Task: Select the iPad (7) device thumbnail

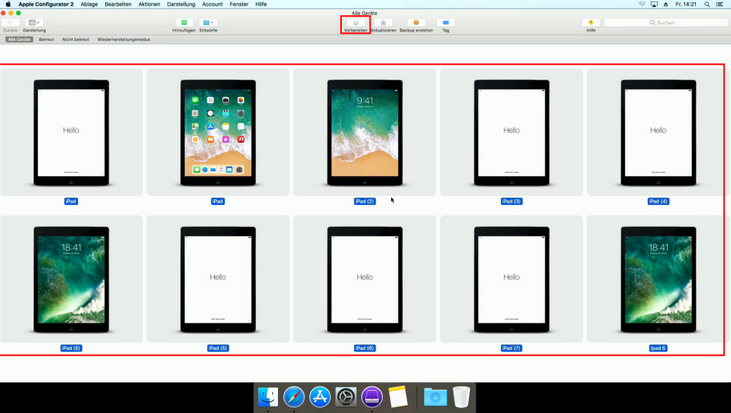Action: (511, 279)
